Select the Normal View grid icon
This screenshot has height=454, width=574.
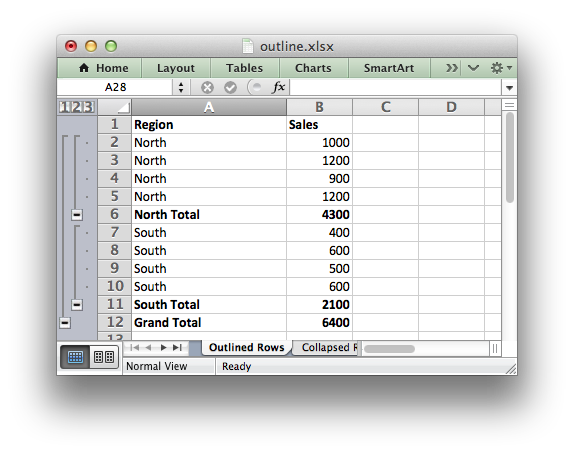pyautogui.click(x=75, y=357)
